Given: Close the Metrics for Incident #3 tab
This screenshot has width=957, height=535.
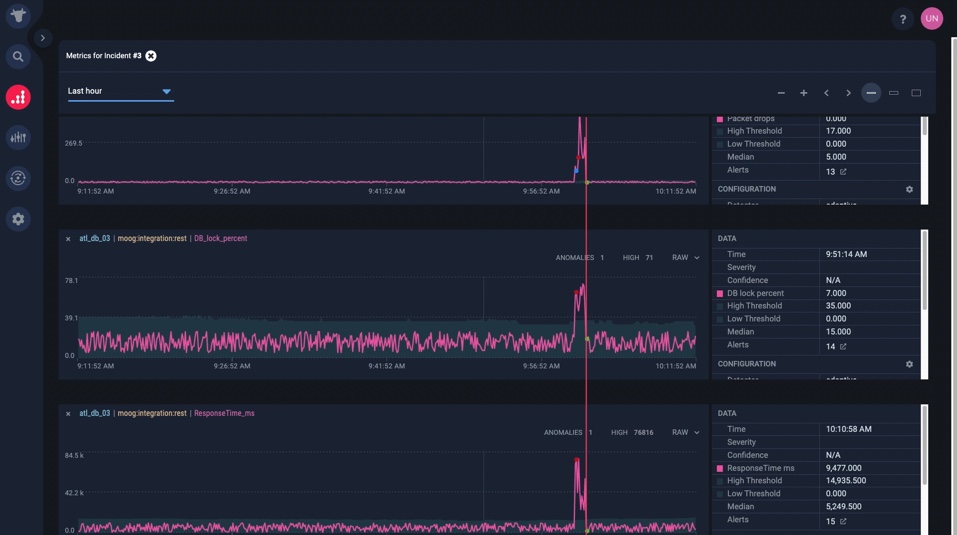Looking at the screenshot, I should (x=151, y=56).
